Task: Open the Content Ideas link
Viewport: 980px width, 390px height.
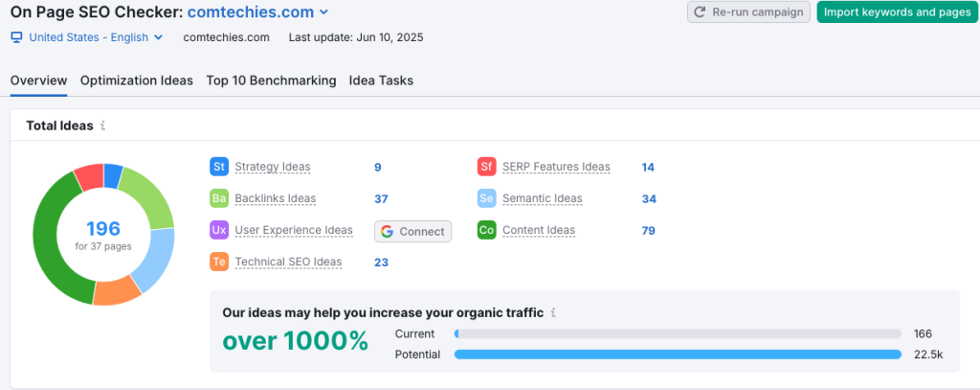Action: [x=539, y=230]
